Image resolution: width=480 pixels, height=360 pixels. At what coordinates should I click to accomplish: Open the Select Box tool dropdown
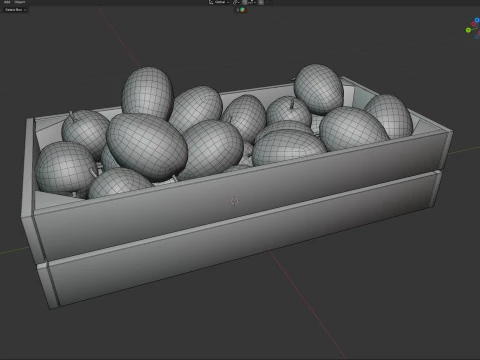[15, 10]
